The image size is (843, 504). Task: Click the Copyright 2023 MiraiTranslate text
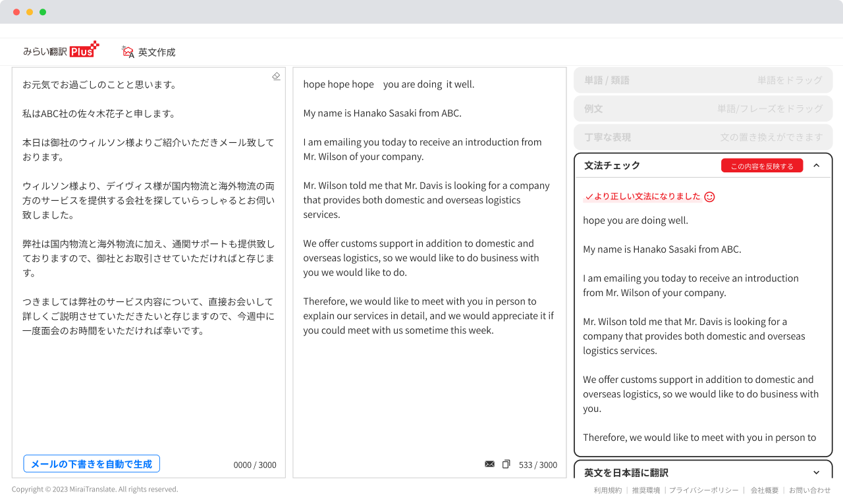coord(95,490)
